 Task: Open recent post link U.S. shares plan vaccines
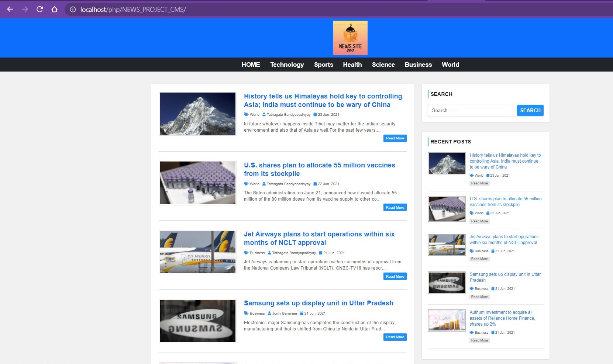(506, 202)
